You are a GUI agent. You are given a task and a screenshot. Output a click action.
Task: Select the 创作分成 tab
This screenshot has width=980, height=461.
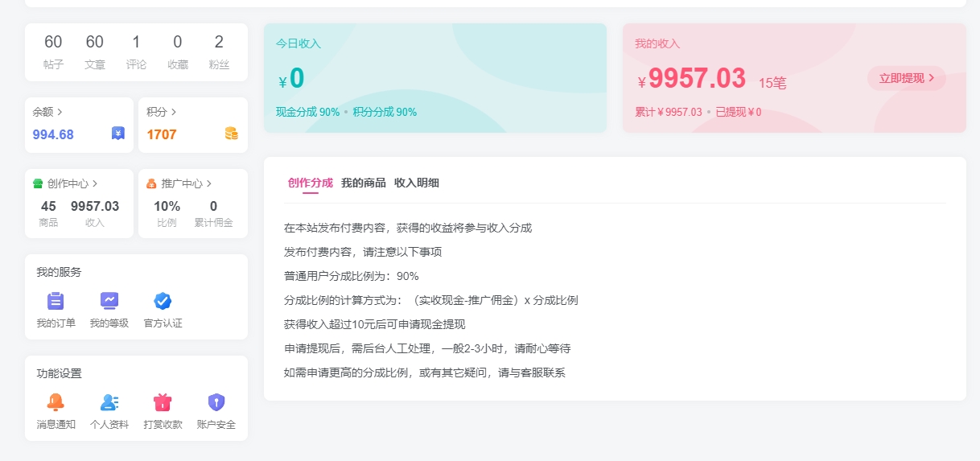(310, 183)
